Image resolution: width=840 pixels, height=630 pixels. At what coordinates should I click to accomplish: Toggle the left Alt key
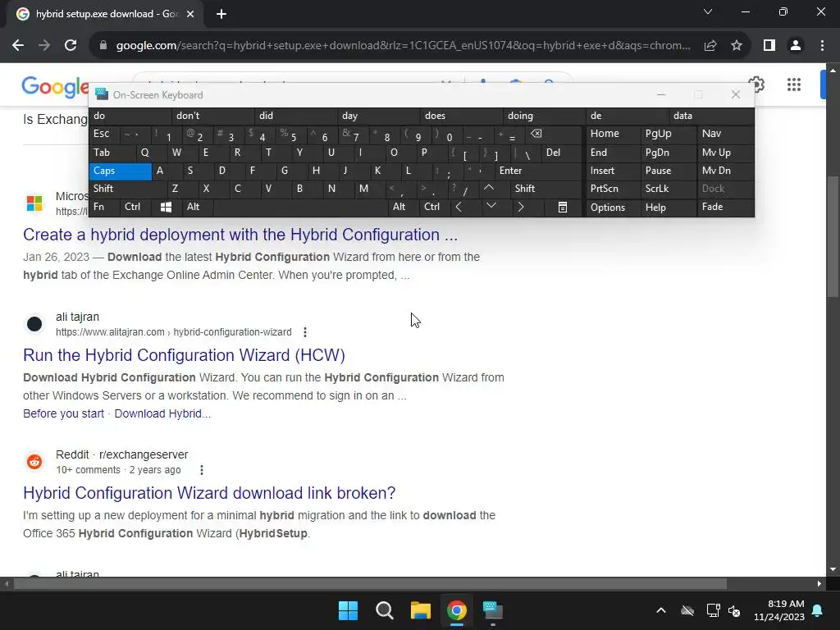[198, 207]
